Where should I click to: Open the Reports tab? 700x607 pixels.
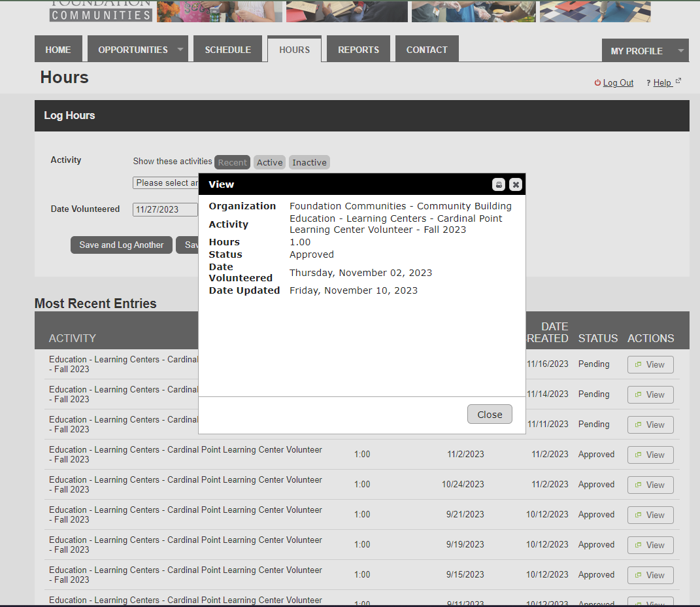tap(358, 50)
